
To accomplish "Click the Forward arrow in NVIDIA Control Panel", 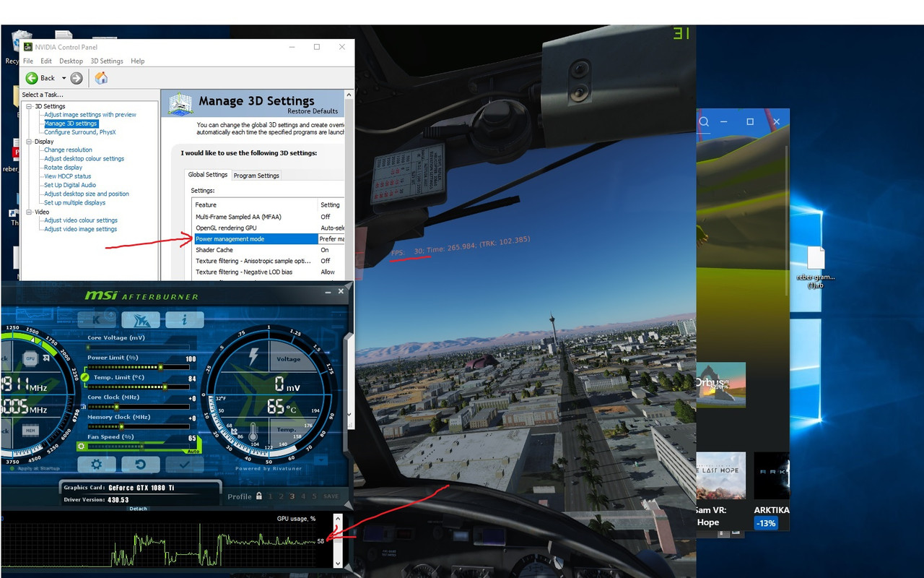I will pos(77,78).
